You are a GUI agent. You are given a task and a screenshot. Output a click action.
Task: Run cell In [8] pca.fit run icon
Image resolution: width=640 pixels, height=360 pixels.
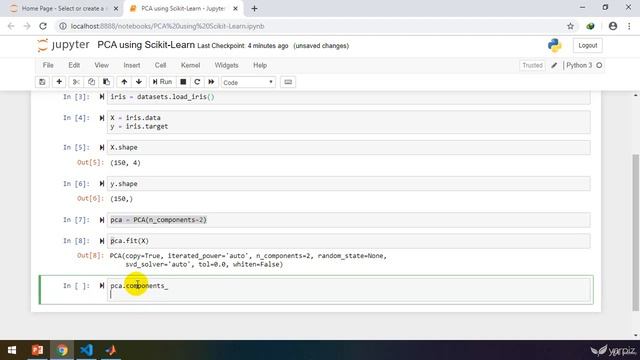click(102, 241)
